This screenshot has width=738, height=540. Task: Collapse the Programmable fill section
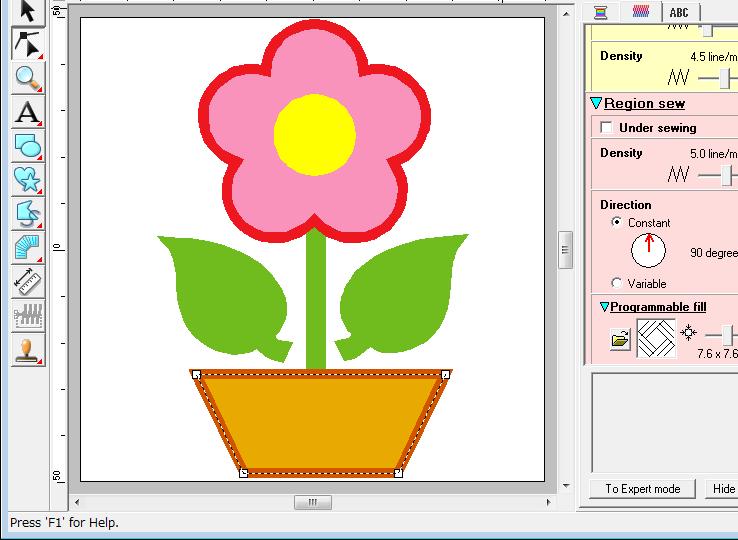[604, 307]
